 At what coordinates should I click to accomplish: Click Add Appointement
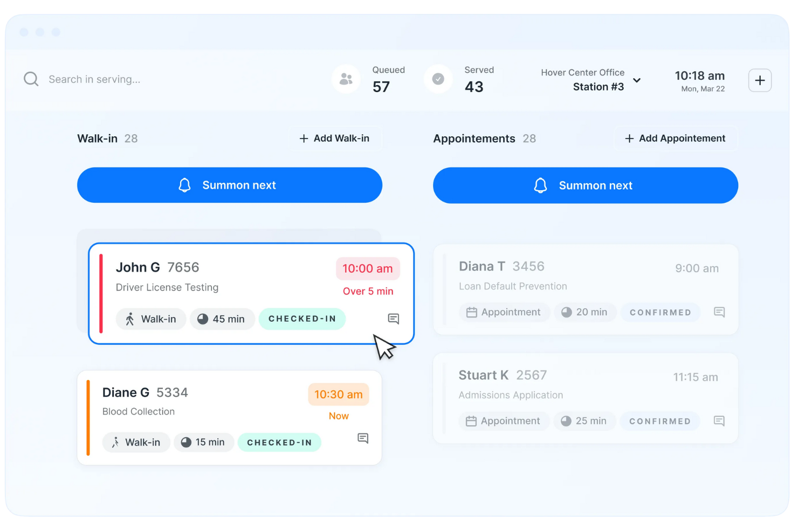pos(676,138)
